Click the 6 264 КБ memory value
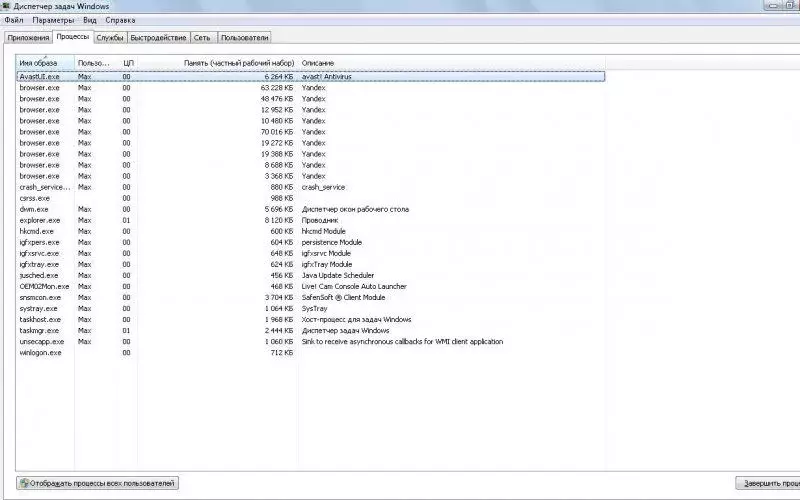The width and height of the screenshot is (800, 500). pos(279,77)
